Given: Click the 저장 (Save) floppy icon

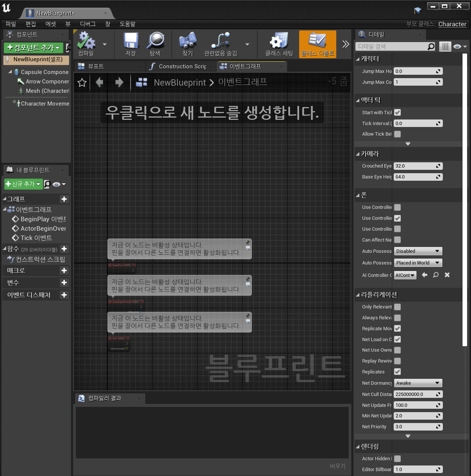Looking at the screenshot, I should coord(131,44).
